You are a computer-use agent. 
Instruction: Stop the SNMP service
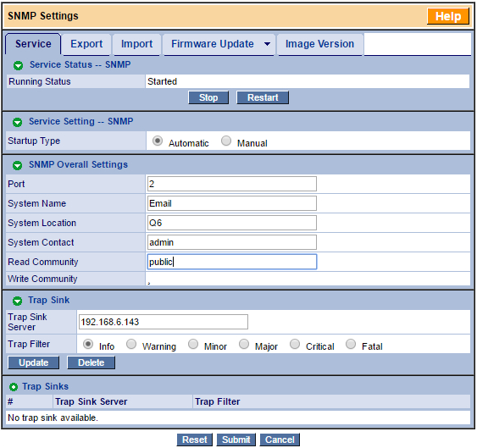208,97
